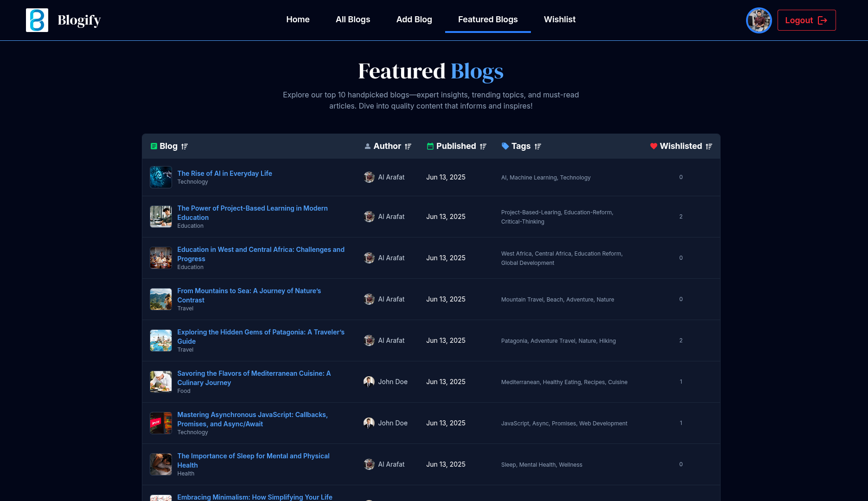Image resolution: width=868 pixels, height=501 pixels.
Task: Click John Doe avatar in Mediterranean row
Action: pos(369,382)
